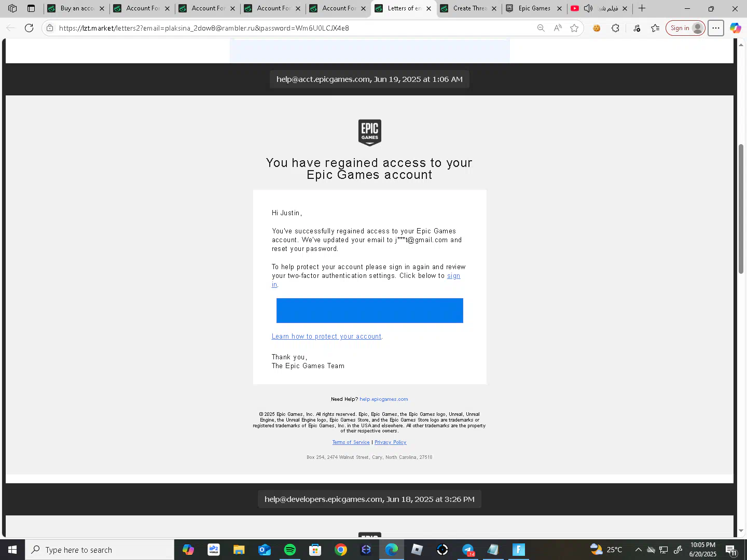The height and width of the screenshot is (560, 747).
Task: Open Copilot from taskbar
Action: [188, 550]
